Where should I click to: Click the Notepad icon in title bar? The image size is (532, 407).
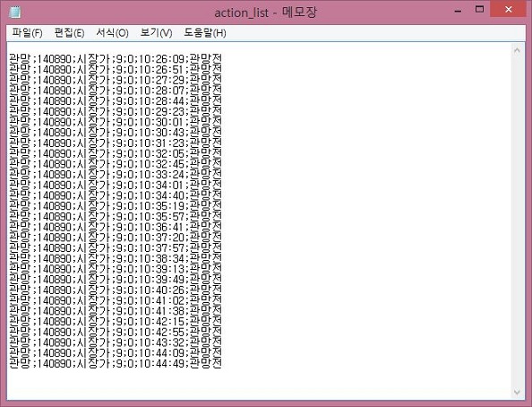pyautogui.click(x=15, y=13)
